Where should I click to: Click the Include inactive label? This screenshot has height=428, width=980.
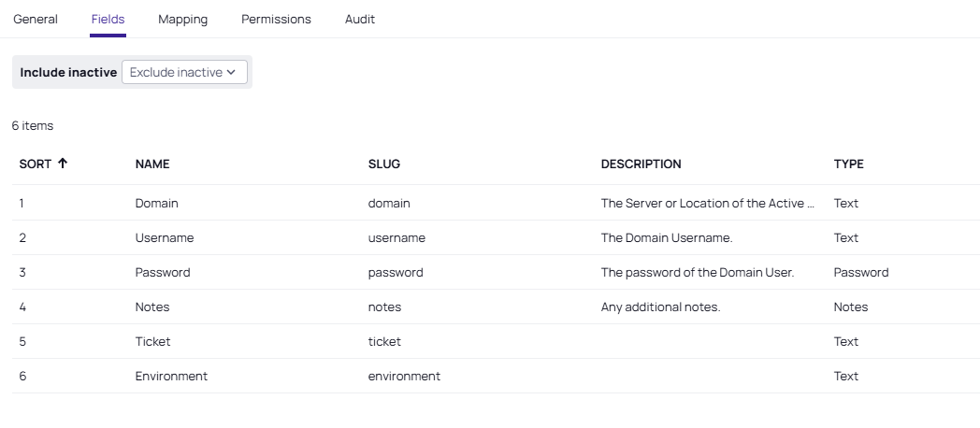[x=68, y=72]
